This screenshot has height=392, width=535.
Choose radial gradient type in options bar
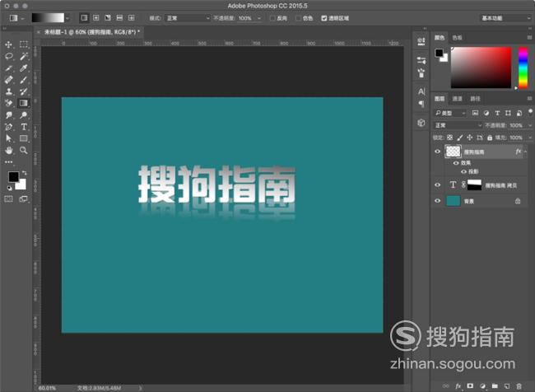tap(96, 18)
